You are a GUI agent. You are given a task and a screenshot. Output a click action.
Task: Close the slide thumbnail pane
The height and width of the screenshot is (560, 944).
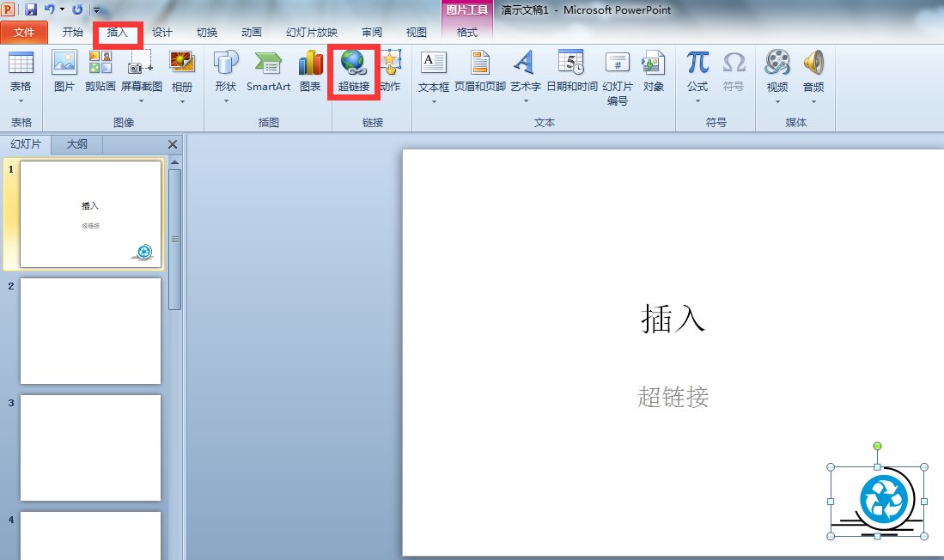click(173, 144)
